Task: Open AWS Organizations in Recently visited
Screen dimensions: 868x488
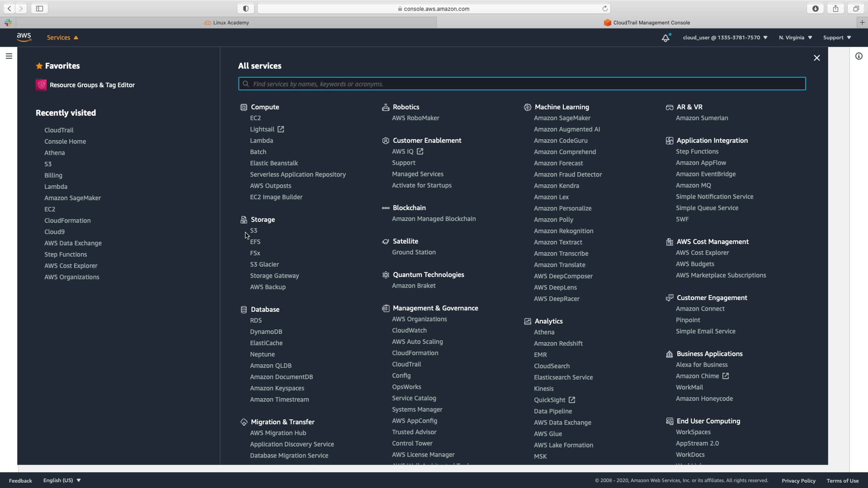Action: pyautogui.click(x=72, y=277)
